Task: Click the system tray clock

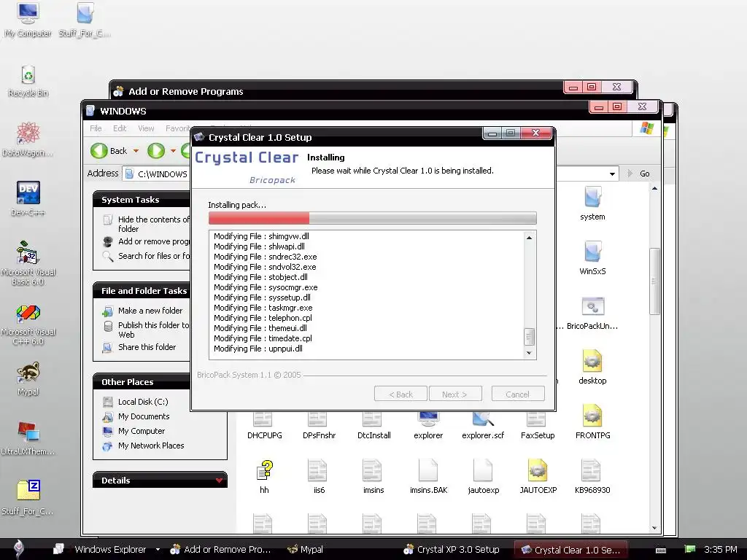Action: click(721, 550)
